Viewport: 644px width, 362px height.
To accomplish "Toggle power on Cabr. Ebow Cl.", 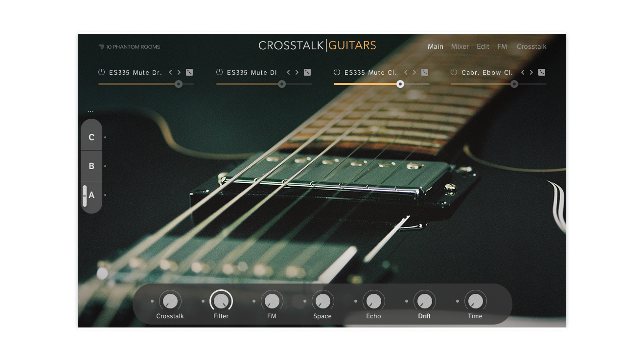I will 453,72.
